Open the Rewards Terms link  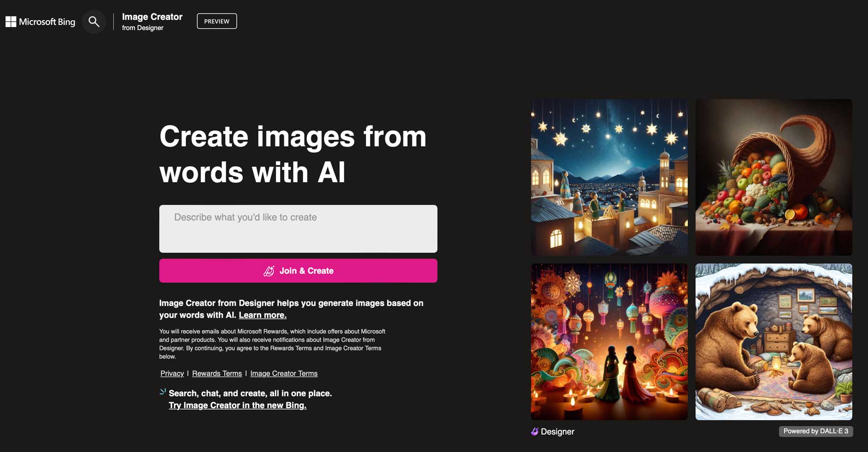[217, 373]
